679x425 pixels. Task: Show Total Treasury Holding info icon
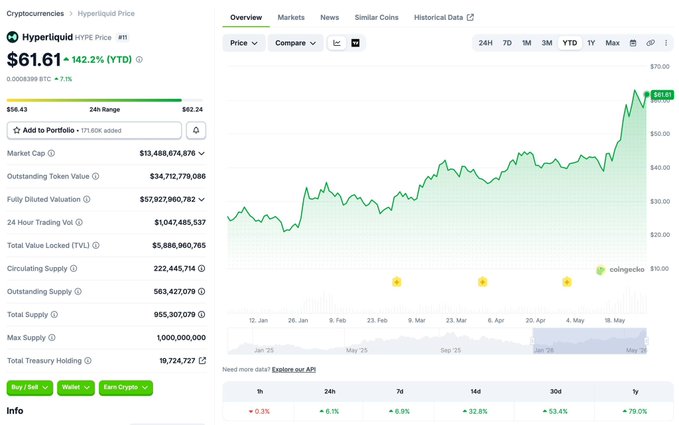pos(87,360)
